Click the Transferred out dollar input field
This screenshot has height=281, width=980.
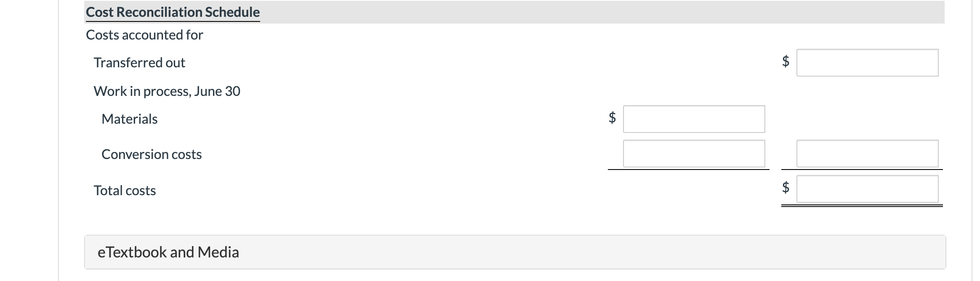867,62
